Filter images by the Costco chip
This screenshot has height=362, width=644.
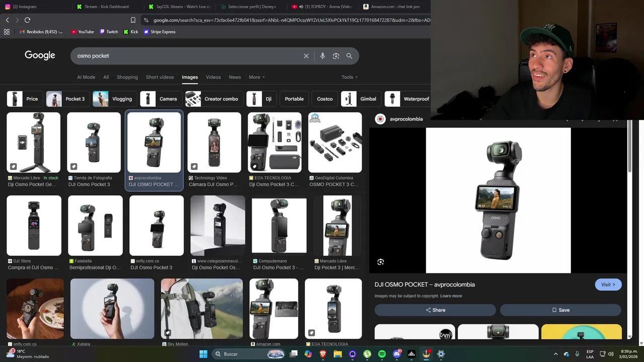(x=325, y=99)
